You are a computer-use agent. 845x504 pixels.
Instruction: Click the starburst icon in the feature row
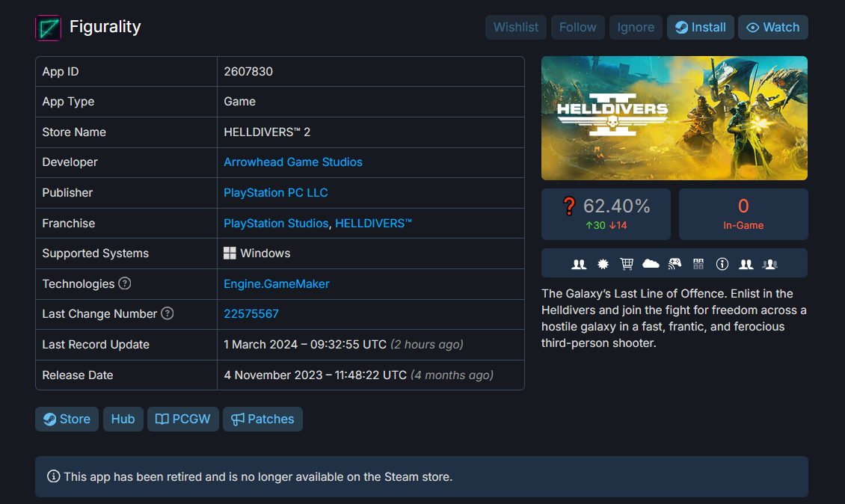[603, 264]
